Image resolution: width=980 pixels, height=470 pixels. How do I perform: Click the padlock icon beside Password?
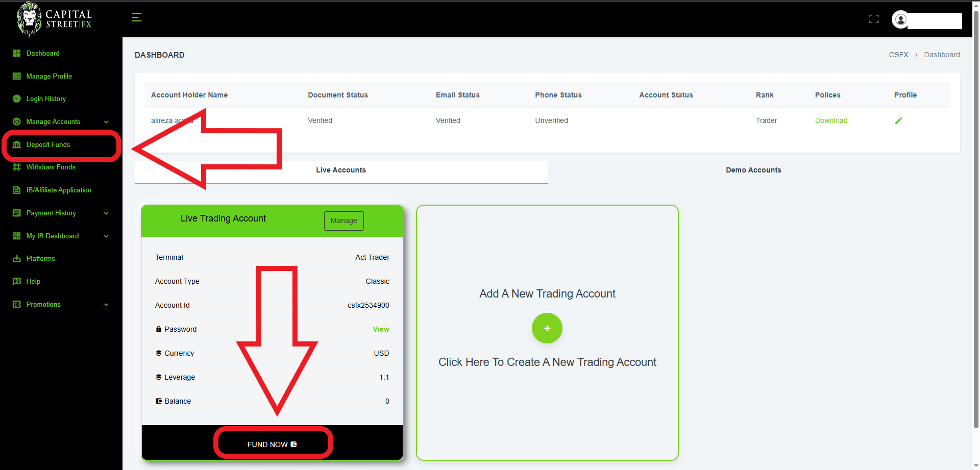tap(159, 329)
